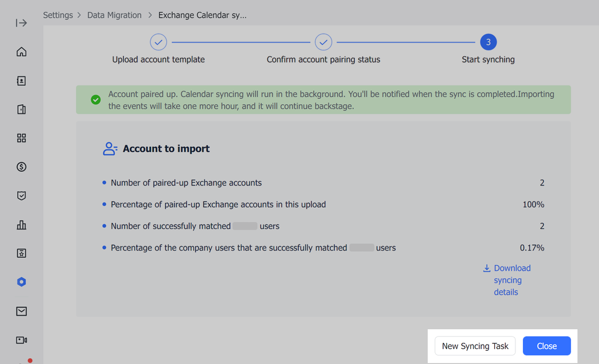599x364 pixels.
Task: Open the organization building sidebar icon
Action: 22,110
